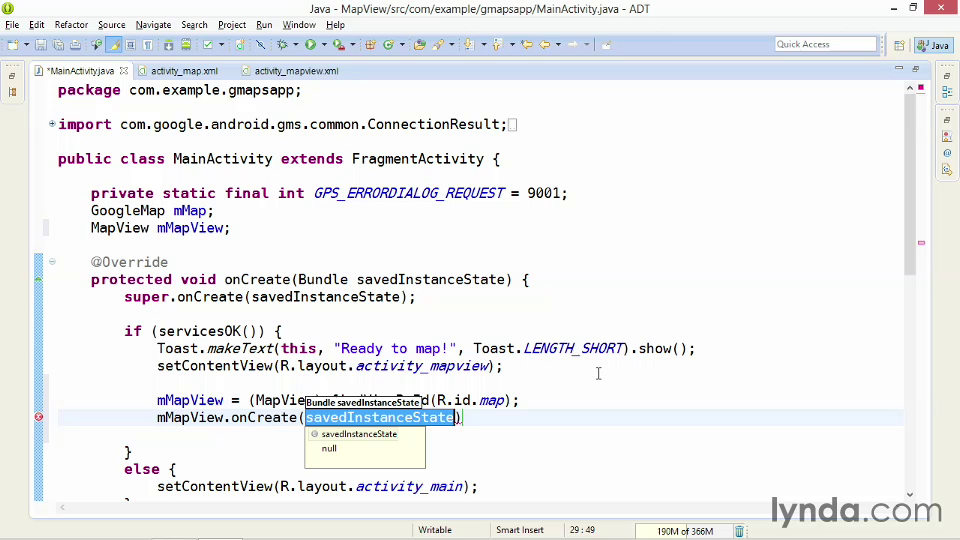Click the Forward navigation arrow

coord(572,45)
